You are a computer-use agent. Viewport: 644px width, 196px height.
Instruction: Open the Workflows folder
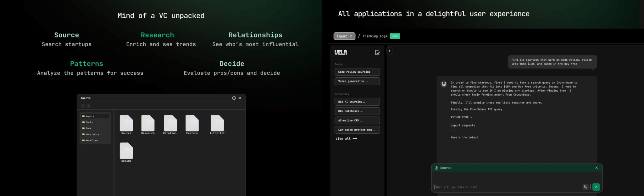pyautogui.click(x=92, y=140)
